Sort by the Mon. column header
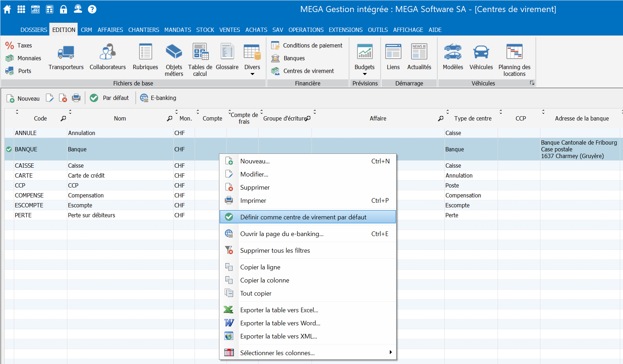The height and width of the screenshot is (364, 623). (x=185, y=118)
